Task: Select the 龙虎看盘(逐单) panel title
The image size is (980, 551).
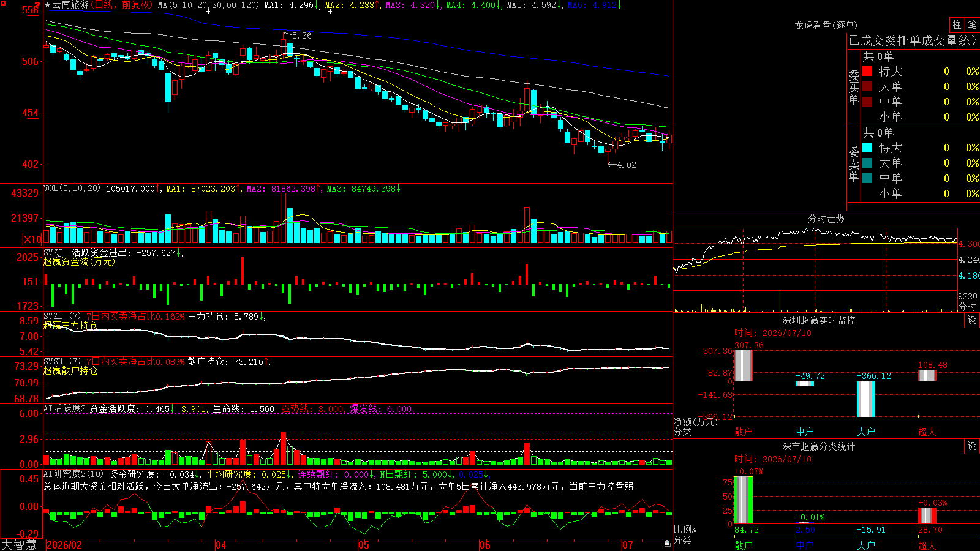Action: click(826, 25)
